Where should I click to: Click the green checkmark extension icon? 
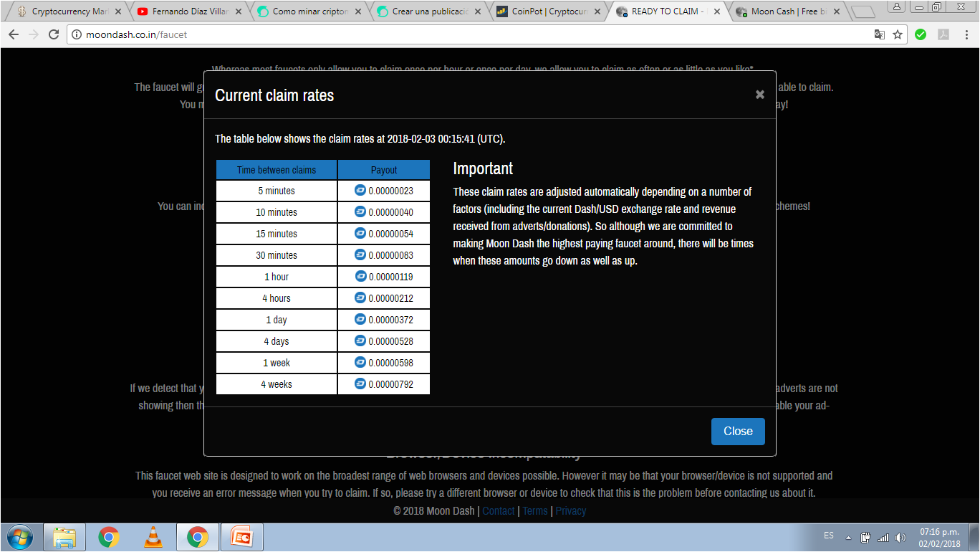(x=921, y=34)
